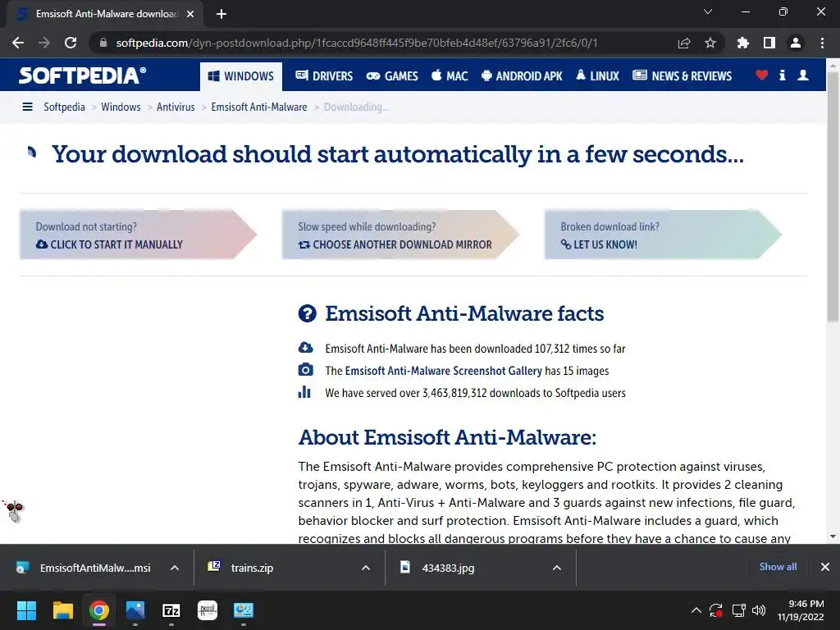Open the Chrome profile avatar icon
840x630 pixels.
796,43
